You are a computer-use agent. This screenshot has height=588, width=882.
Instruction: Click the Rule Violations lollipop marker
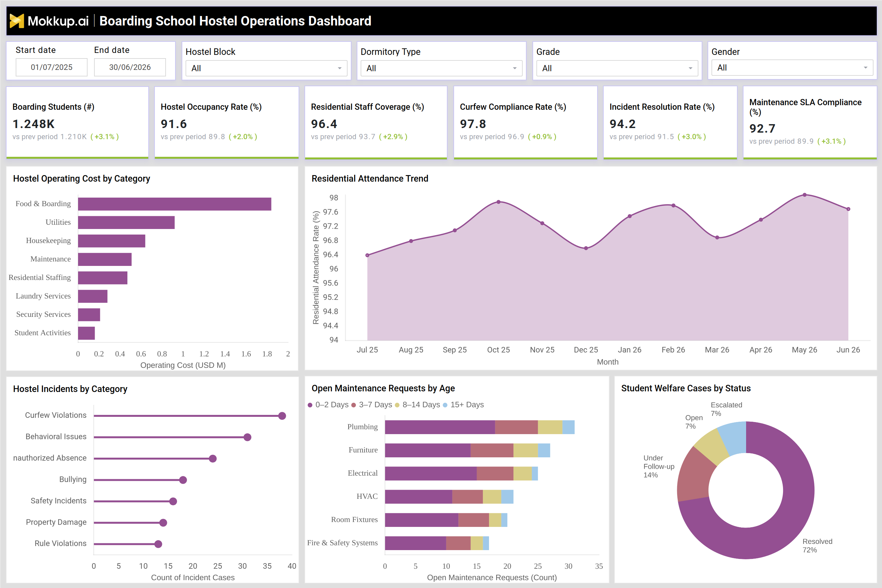point(158,544)
